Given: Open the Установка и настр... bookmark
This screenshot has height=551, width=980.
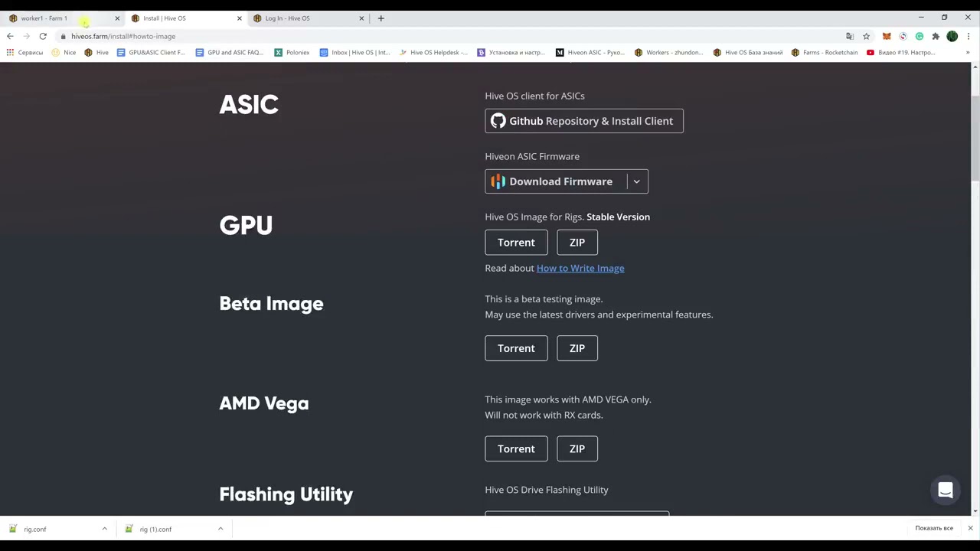Looking at the screenshot, I should 511,52.
